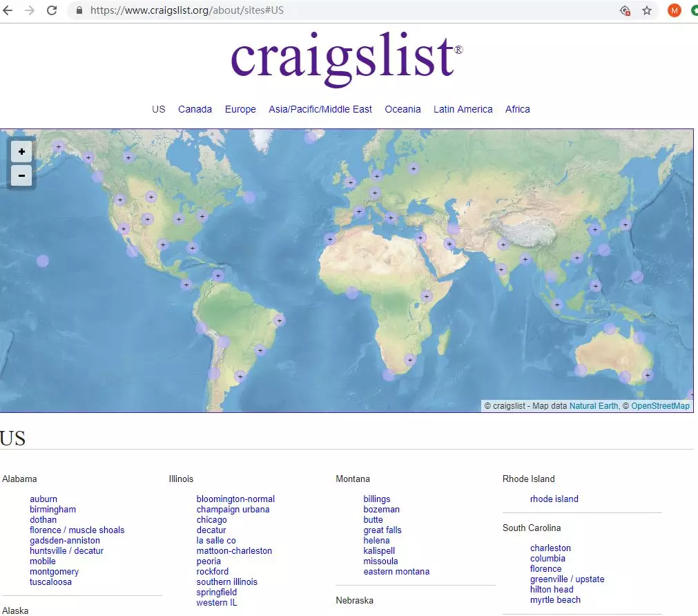Click the map cluster marker over Japan
This screenshot has height=616, width=698.
pos(626,224)
